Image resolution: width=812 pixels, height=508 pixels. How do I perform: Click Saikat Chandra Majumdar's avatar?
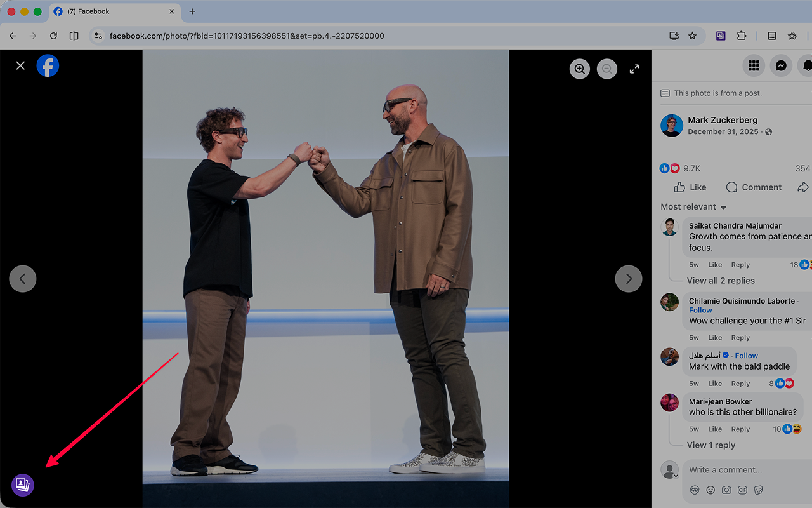pos(669,227)
